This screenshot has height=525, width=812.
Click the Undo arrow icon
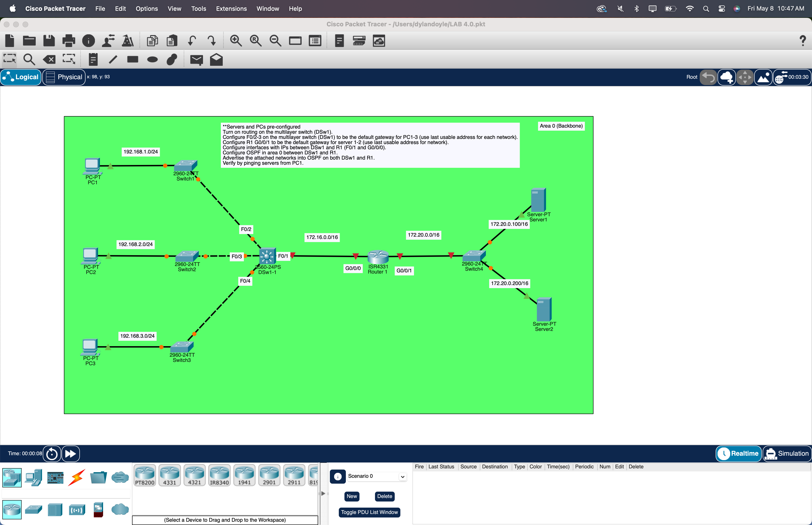(192, 41)
